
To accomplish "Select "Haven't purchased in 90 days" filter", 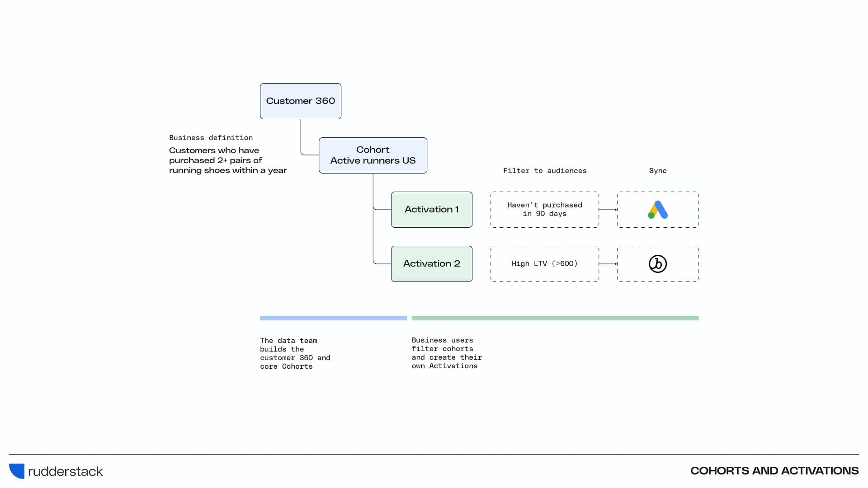I will coord(545,210).
